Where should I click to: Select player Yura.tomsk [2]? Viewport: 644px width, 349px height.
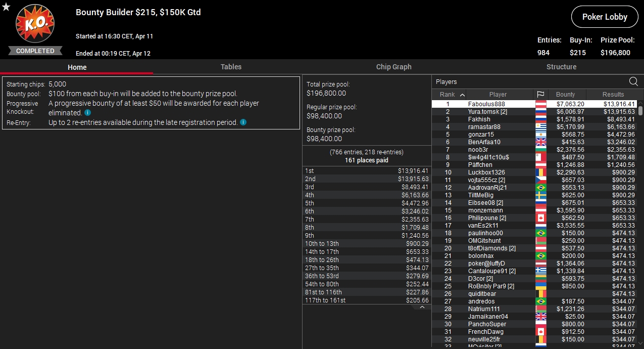[x=534, y=112]
